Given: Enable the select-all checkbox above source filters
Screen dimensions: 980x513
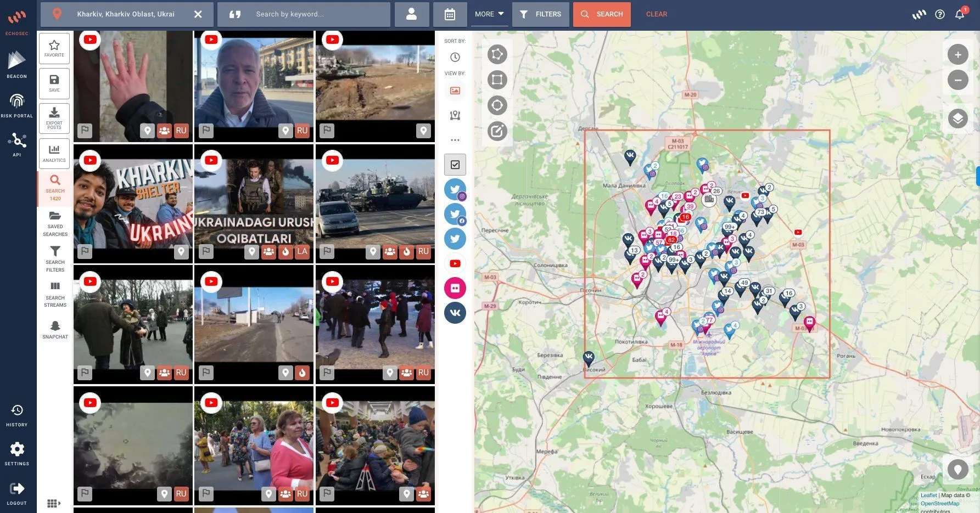Looking at the screenshot, I should click(455, 164).
